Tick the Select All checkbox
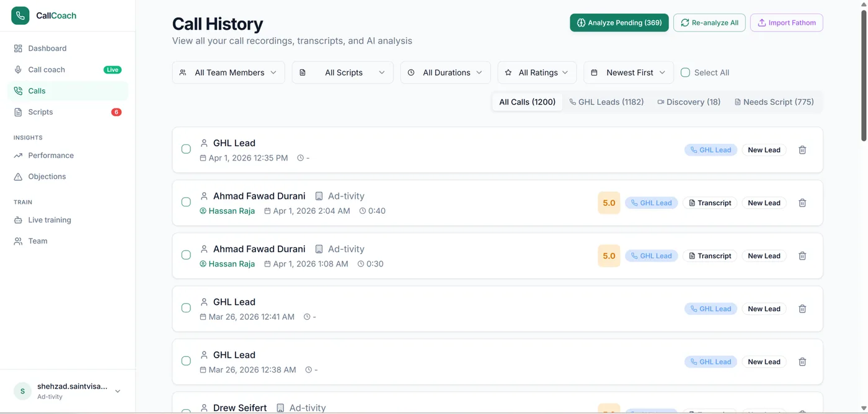This screenshot has width=868, height=414. [685, 73]
